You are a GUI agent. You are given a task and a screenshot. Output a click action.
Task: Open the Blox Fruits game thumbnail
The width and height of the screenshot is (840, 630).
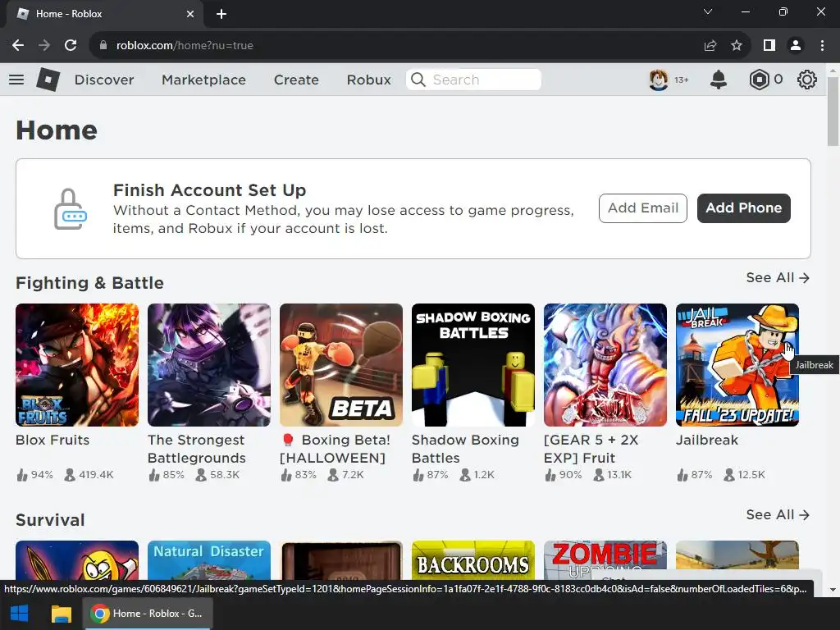[77, 365]
